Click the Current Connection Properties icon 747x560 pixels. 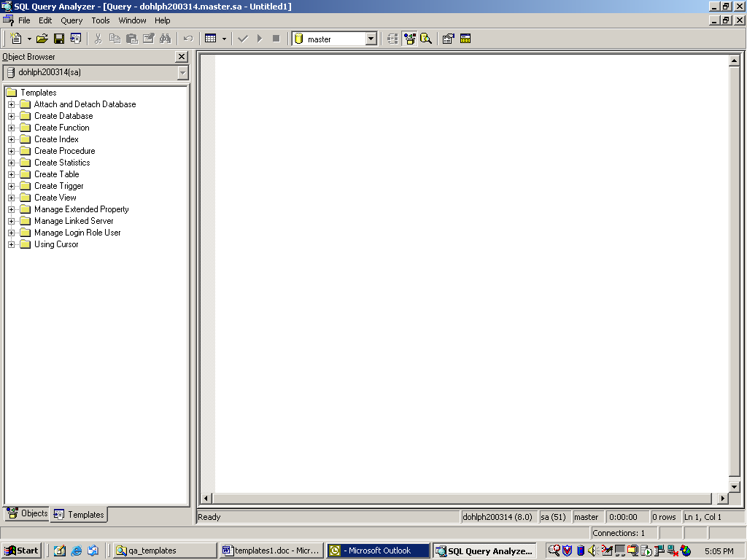click(x=449, y=39)
